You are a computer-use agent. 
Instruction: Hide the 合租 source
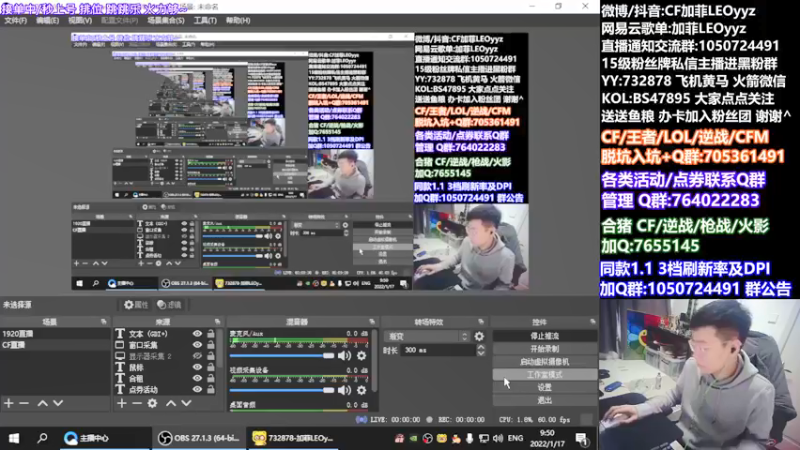[197, 379]
